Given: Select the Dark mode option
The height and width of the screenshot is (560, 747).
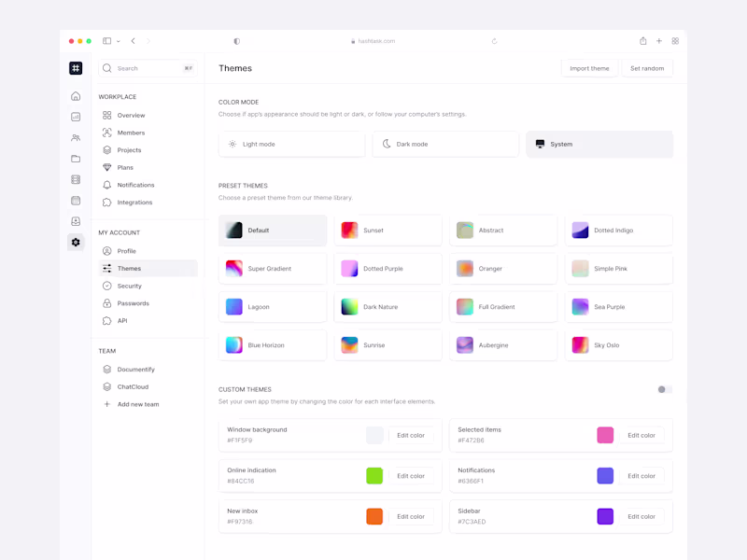Looking at the screenshot, I should coord(445,144).
